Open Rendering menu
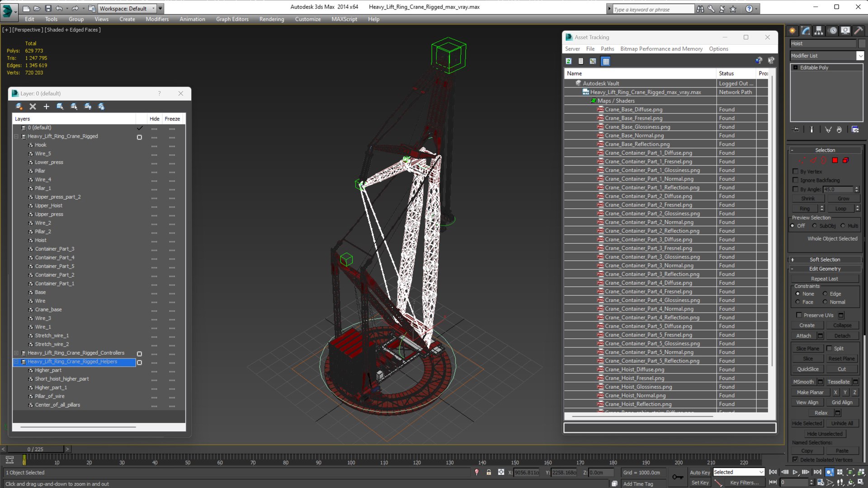This screenshot has height=488, width=868. pyautogui.click(x=271, y=19)
